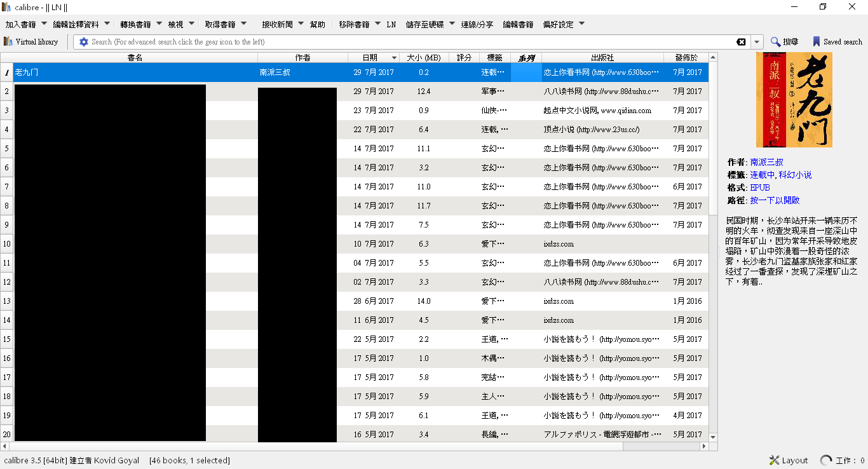Sort by the 作者 column header

click(x=303, y=58)
